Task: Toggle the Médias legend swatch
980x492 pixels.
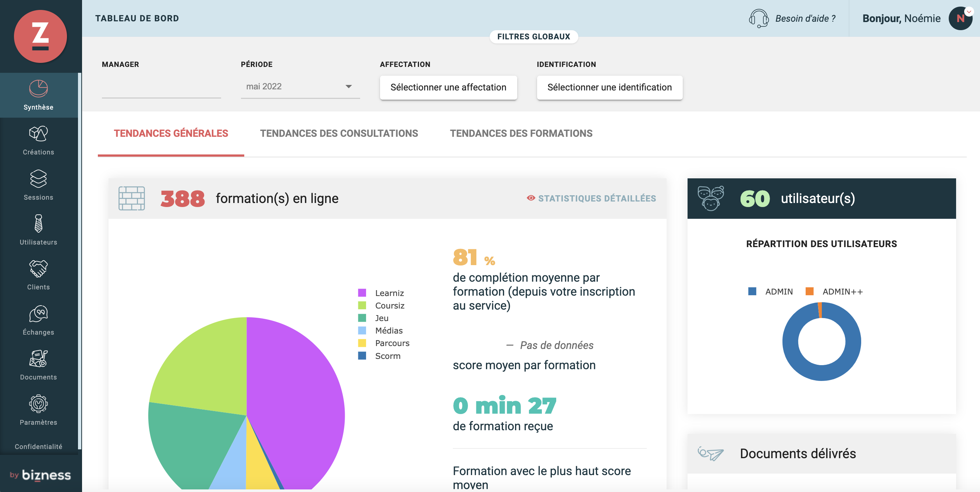Action: 362,331
